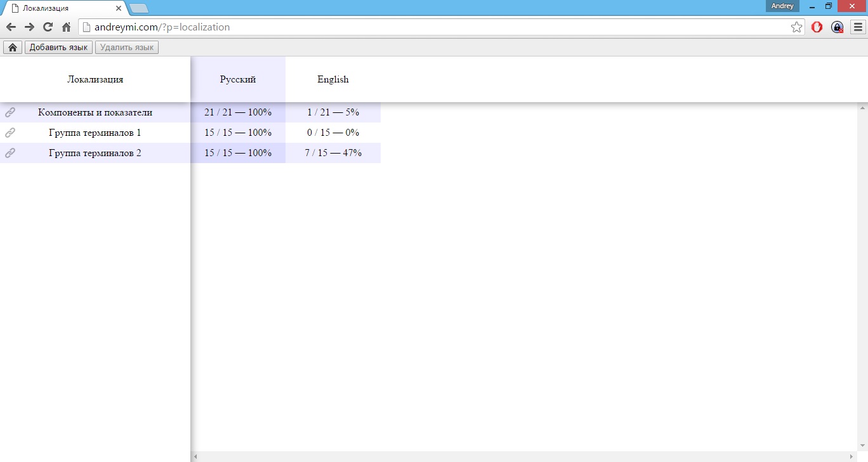This screenshot has height=462, width=868.
Task: Open the blocked-lock extension icon
Action: pyautogui.click(x=838, y=27)
